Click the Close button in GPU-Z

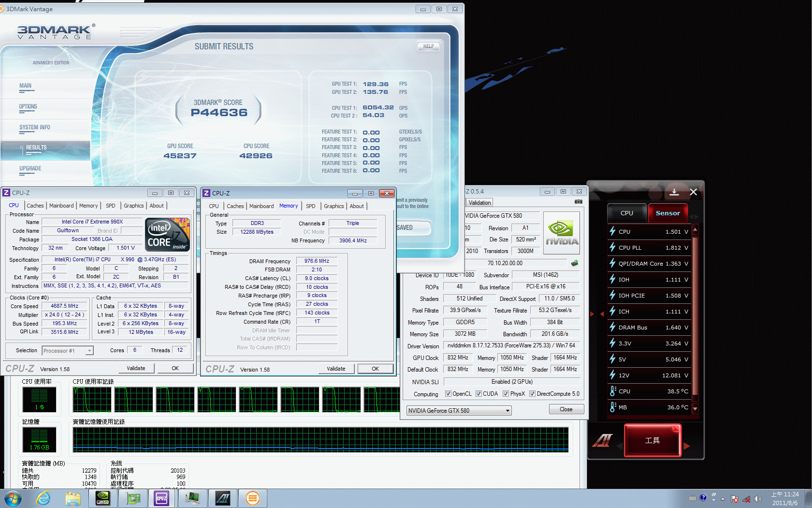point(566,409)
